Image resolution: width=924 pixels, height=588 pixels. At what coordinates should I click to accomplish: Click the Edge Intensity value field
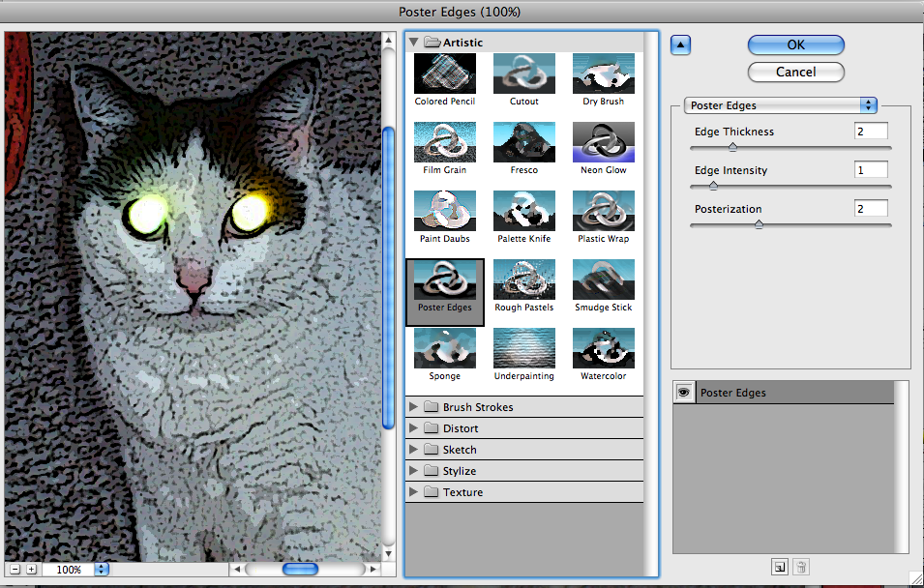point(871,170)
